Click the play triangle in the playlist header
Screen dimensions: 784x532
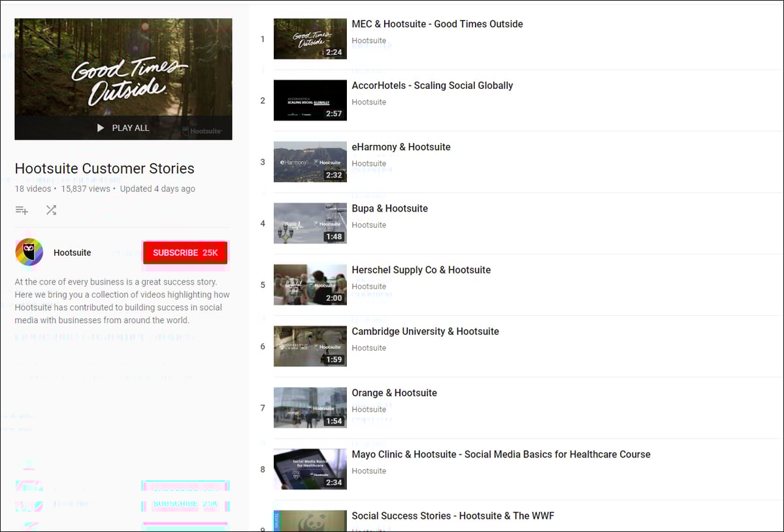(100, 128)
